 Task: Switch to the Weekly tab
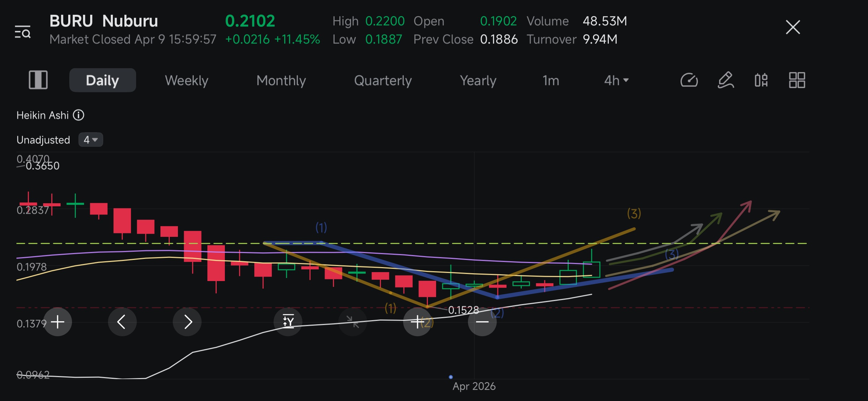186,81
